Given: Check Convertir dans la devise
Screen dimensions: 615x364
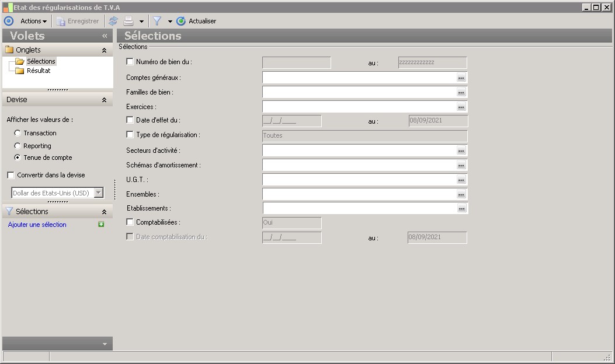Looking at the screenshot, I should click(11, 175).
